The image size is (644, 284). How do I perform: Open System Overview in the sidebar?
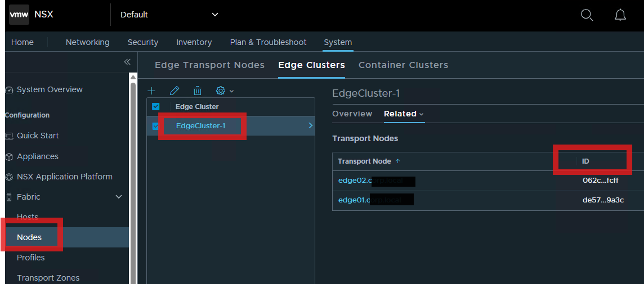click(x=50, y=89)
